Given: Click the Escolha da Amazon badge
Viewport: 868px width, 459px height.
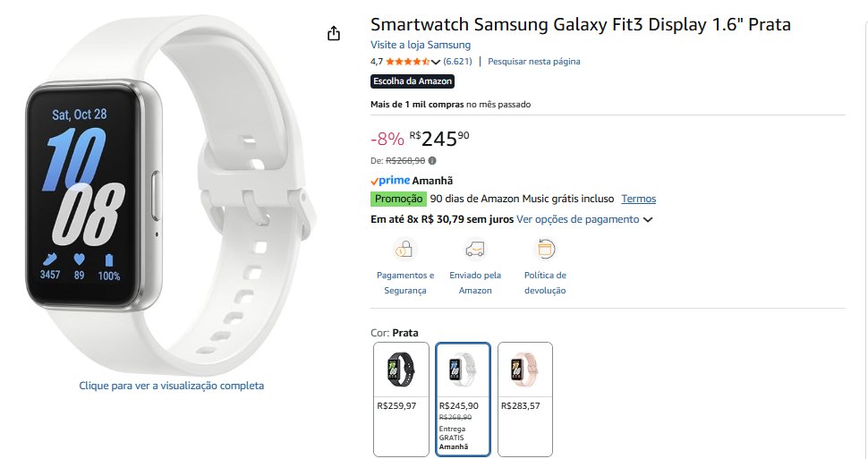Looking at the screenshot, I should [413, 81].
